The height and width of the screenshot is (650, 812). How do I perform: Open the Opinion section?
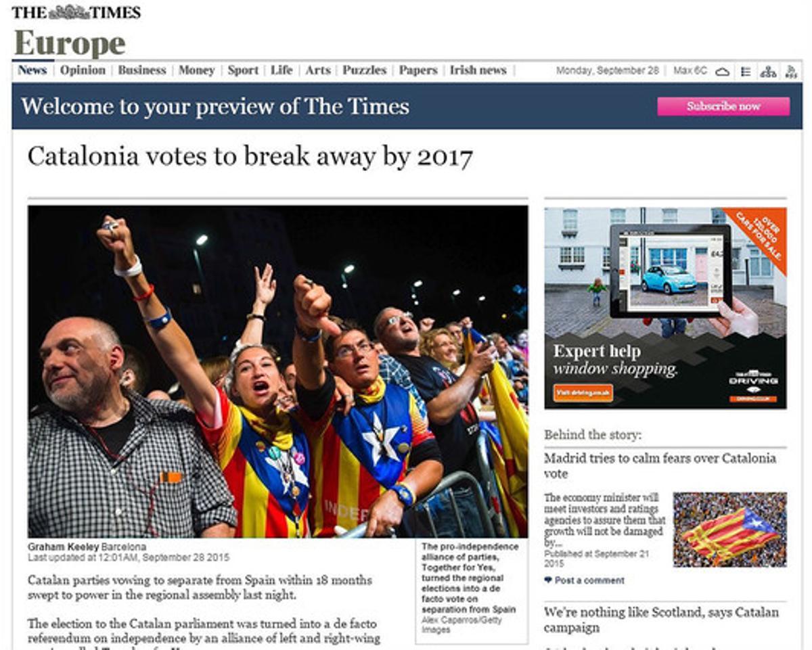83,70
